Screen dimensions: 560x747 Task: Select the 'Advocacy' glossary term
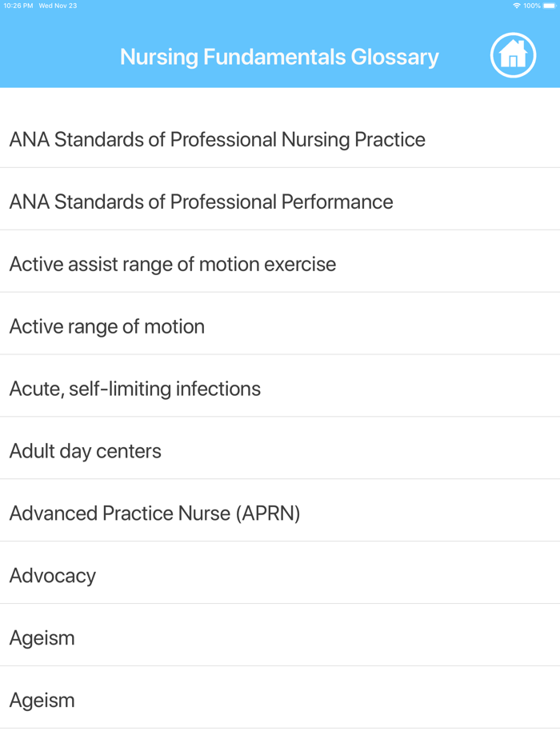coord(52,575)
